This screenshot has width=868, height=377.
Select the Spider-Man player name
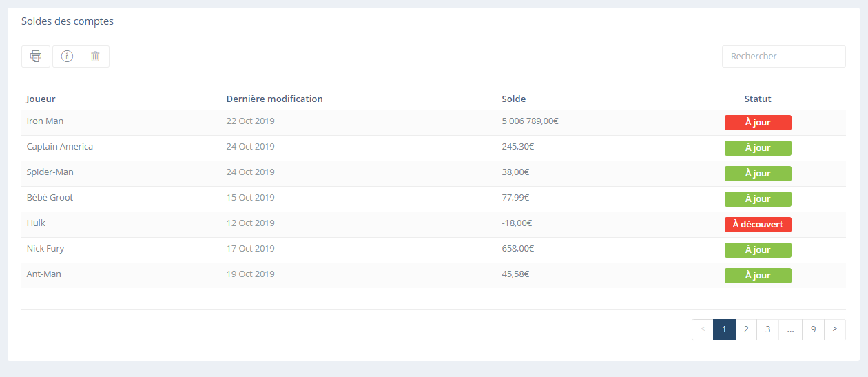(50, 172)
